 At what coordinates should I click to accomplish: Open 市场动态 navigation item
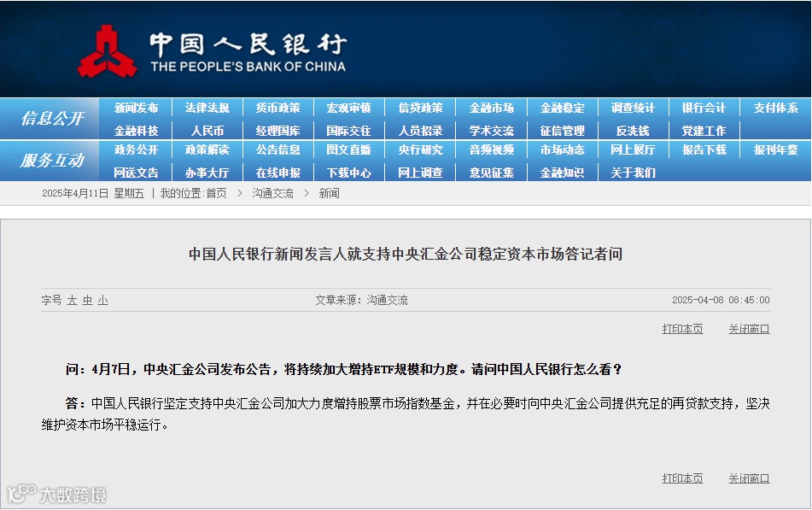pyautogui.click(x=563, y=149)
